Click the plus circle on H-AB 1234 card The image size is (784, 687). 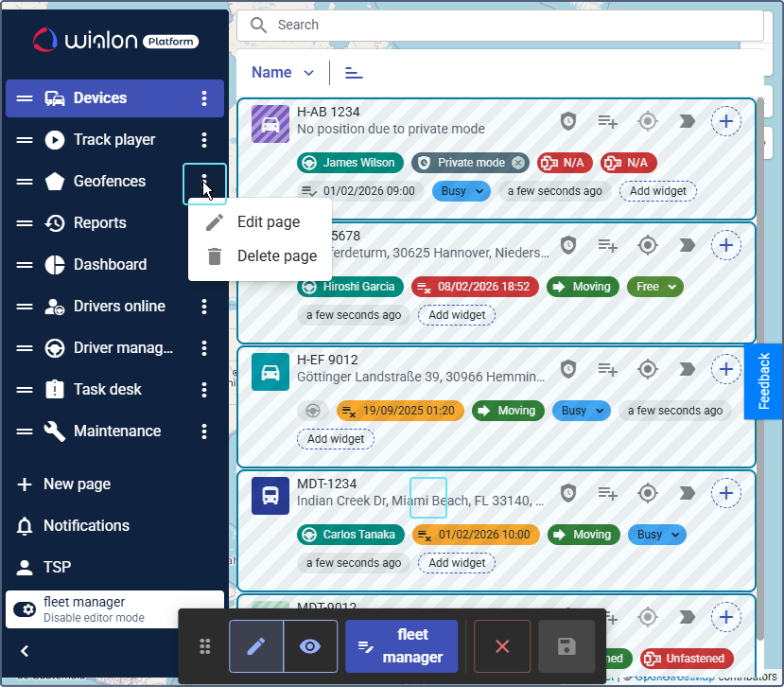pyautogui.click(x=725, y=121)
